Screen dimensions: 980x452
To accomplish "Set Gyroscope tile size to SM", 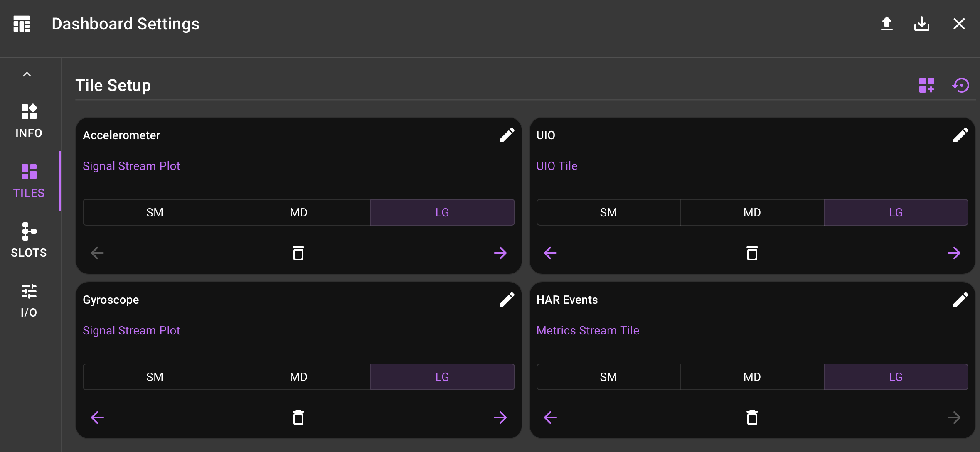I will pyautogui.click(x=155, y=377).
